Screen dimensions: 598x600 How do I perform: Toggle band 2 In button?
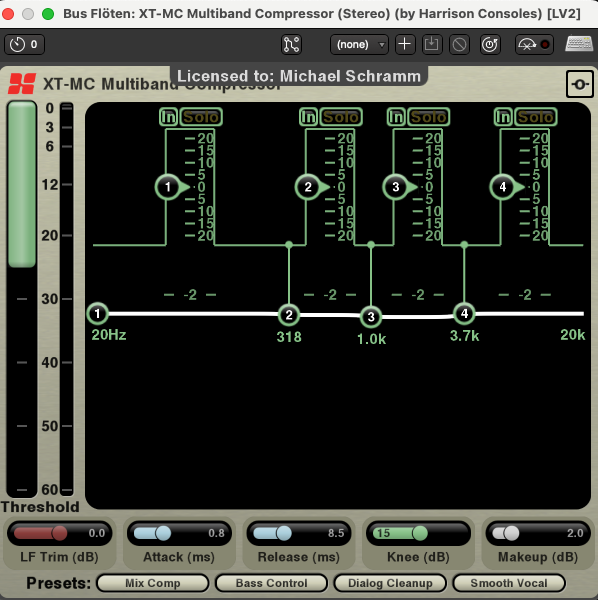click(x=308, y=117)
